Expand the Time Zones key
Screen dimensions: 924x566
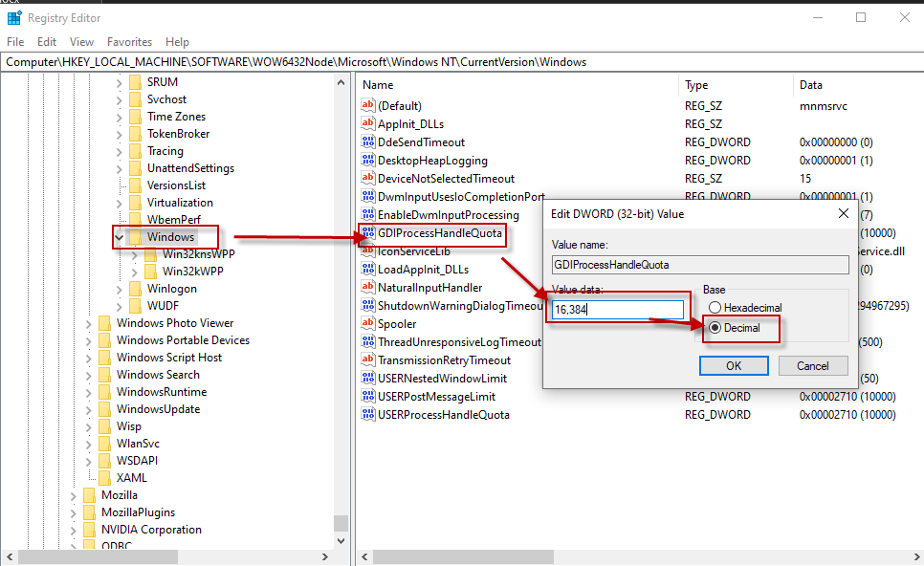120,117
